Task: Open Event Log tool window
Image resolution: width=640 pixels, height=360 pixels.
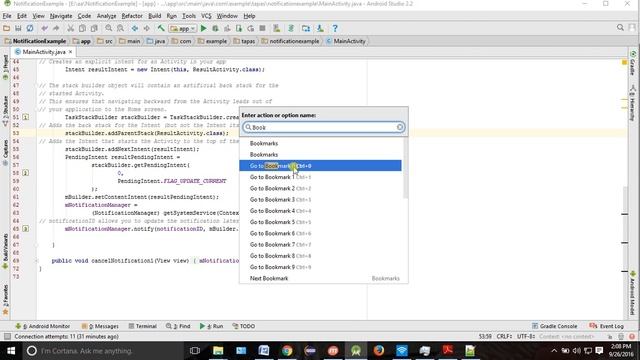Action: [x=607, y=326]
